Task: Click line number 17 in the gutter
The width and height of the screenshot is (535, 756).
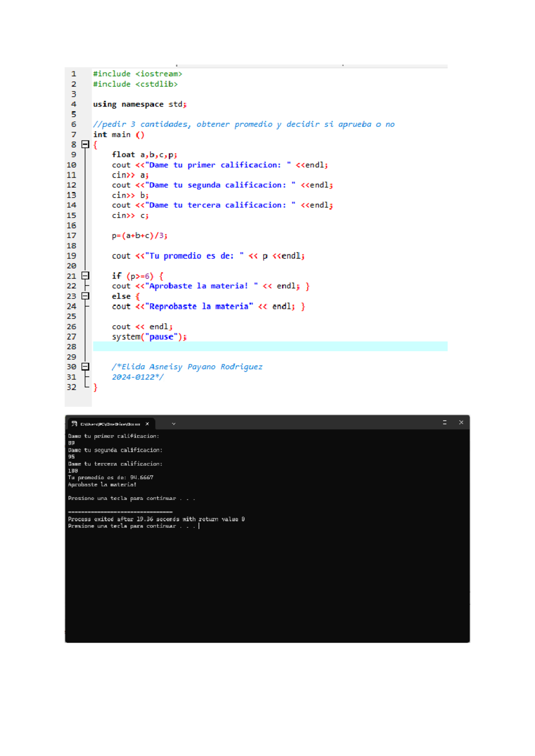Action: point(71,236)
